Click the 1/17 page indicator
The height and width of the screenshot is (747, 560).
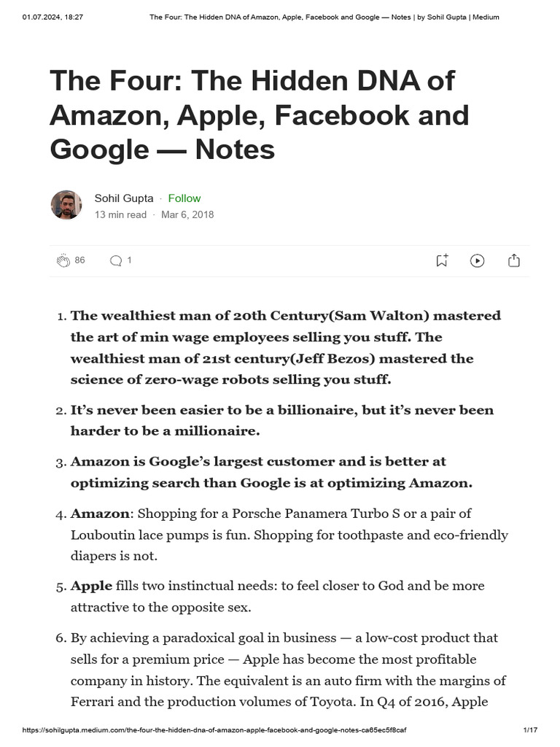(x=530, y=730)
